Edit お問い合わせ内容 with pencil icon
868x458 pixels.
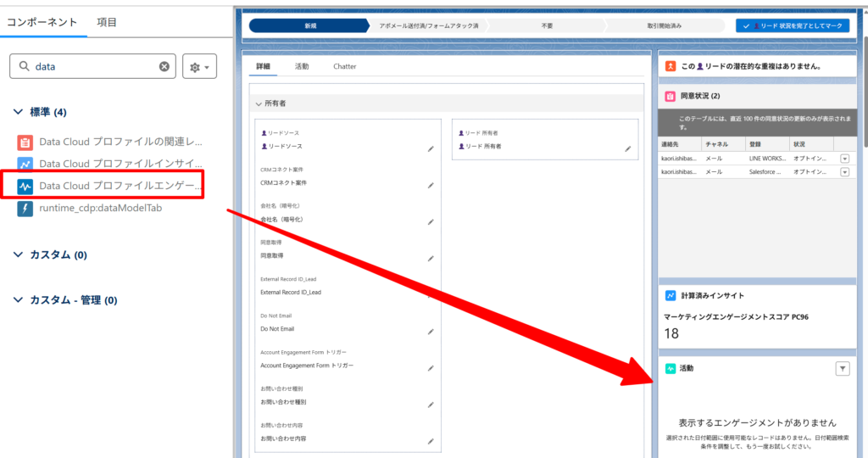(431, 441)
